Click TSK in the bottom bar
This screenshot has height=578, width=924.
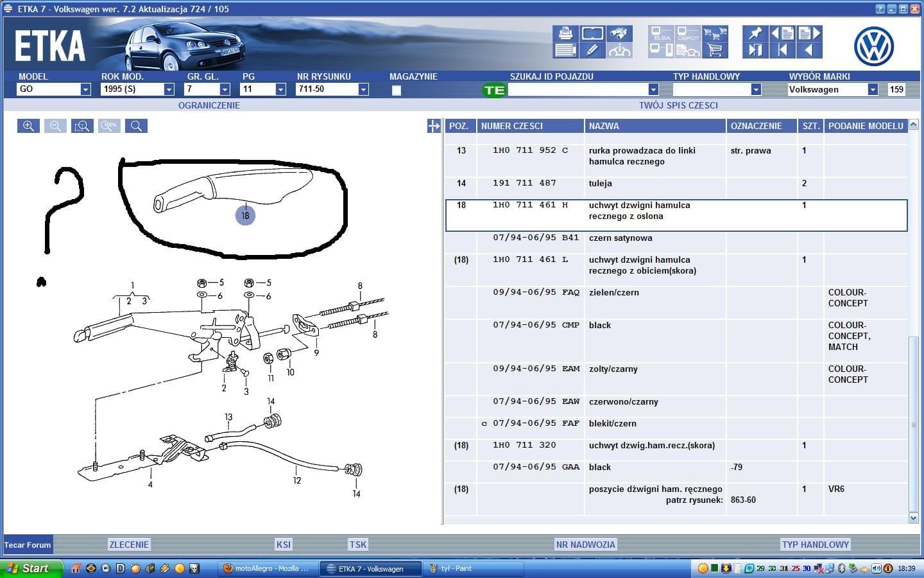coord(358,545)
